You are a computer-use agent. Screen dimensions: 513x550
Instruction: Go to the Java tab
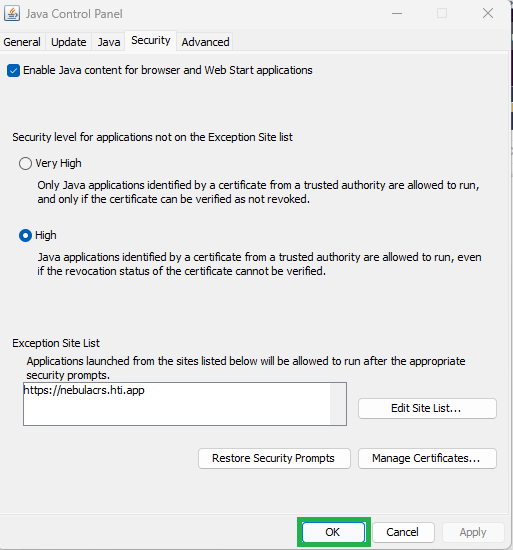pyautogui.click(x=109, y=42)
